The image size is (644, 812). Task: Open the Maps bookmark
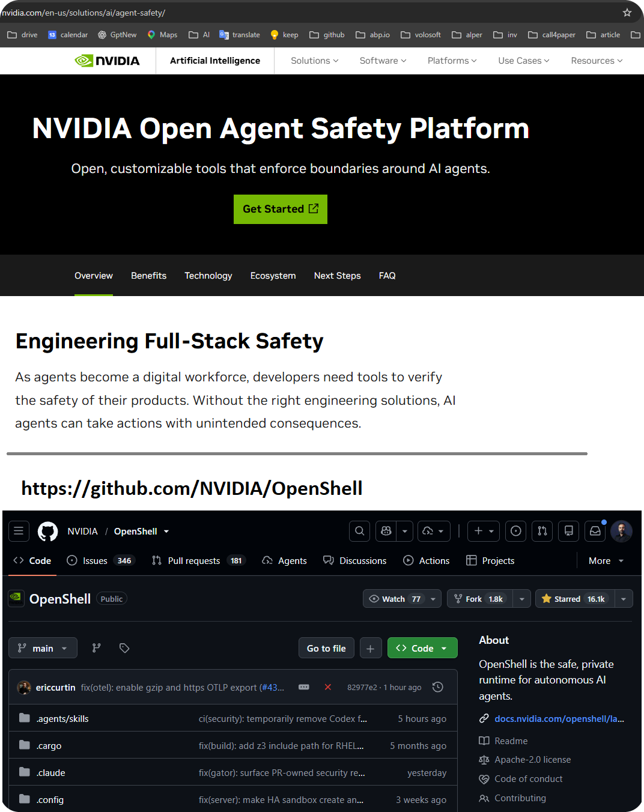click(x=162, y=35)
